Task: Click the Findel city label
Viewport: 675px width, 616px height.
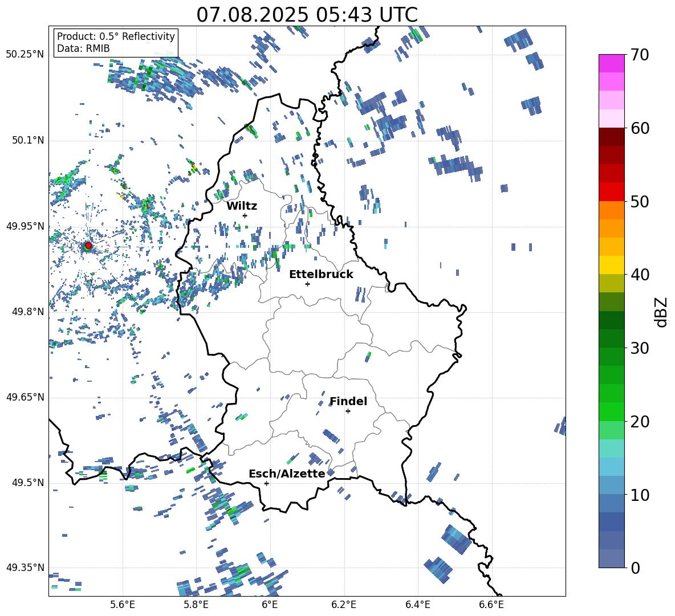Action: (x=348, y=401)
